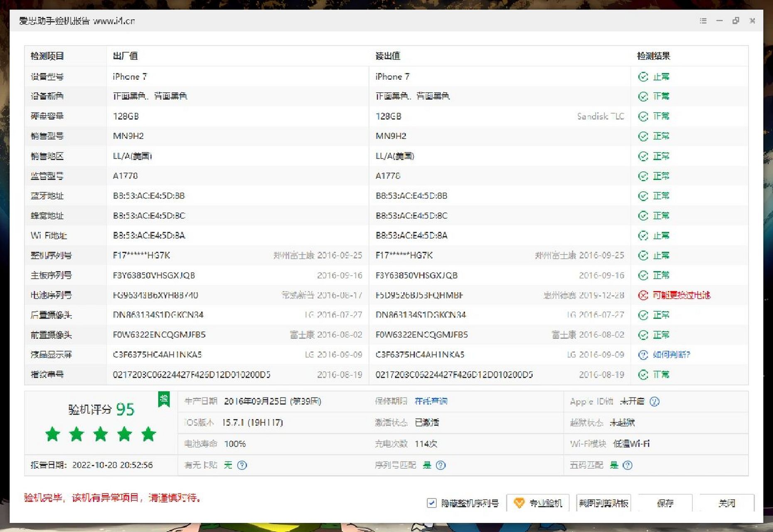Click green check icon for 蓝牙地址 row

[643, 196]
